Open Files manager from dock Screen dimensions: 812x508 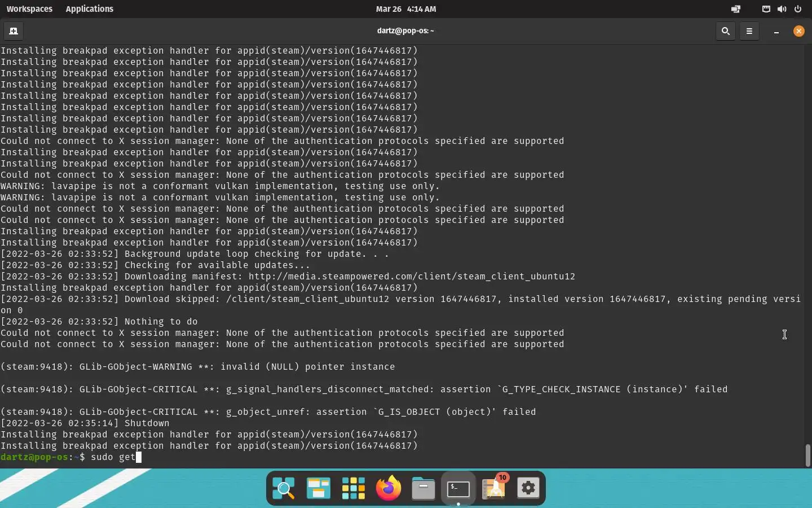(423, 489)
